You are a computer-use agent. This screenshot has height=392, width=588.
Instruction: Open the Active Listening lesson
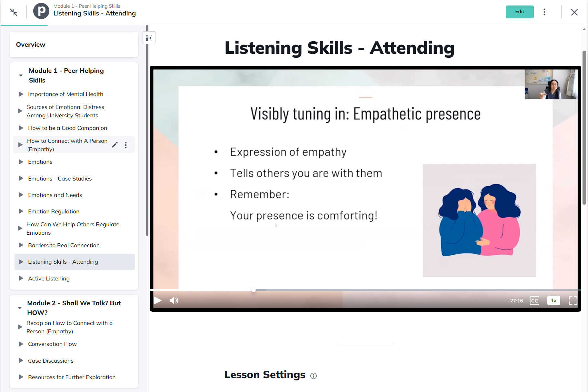coord(49,279)
